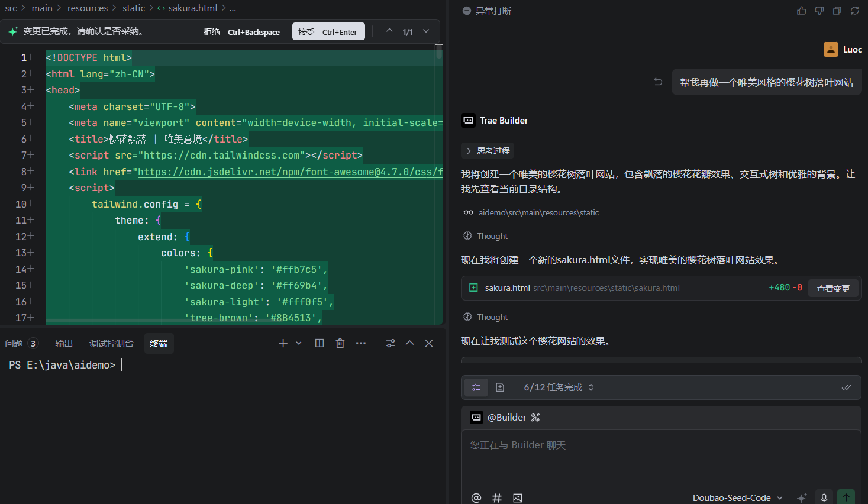Kill terminal with the trash icon
Screen dimensions: 868x504
click(x=340, y=343)
